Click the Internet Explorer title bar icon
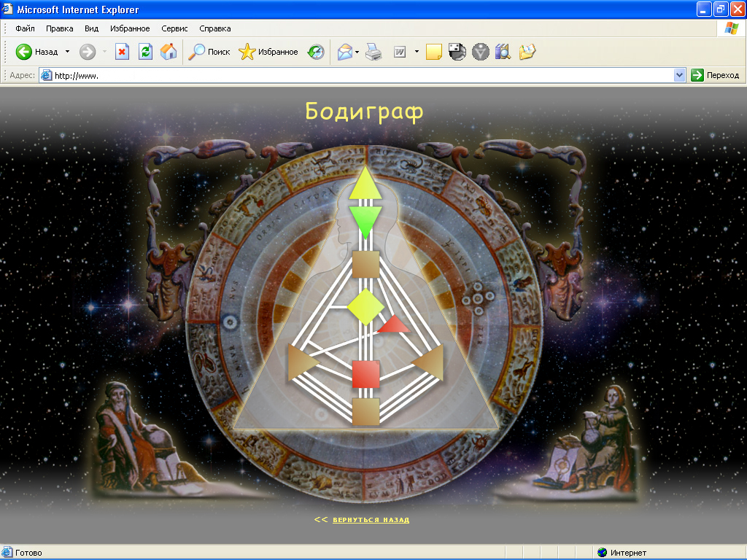Viewport: 747px width, 560px height. click(7, 9)
